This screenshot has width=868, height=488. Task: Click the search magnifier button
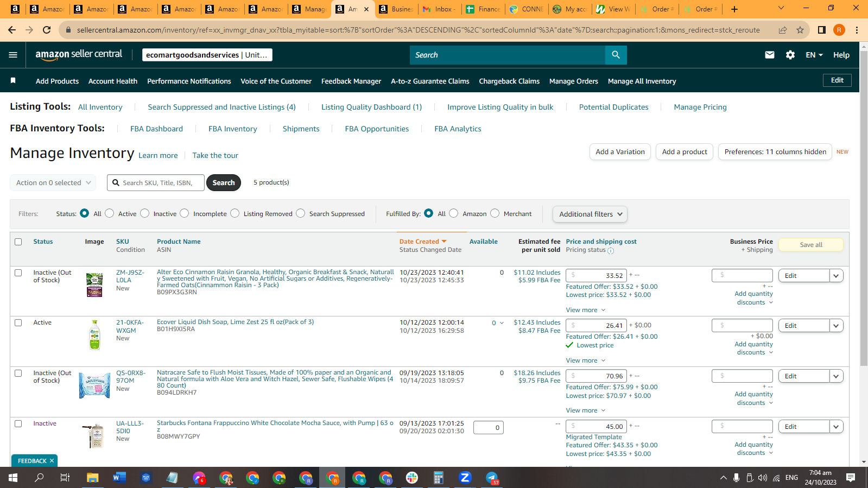[616, 55]
